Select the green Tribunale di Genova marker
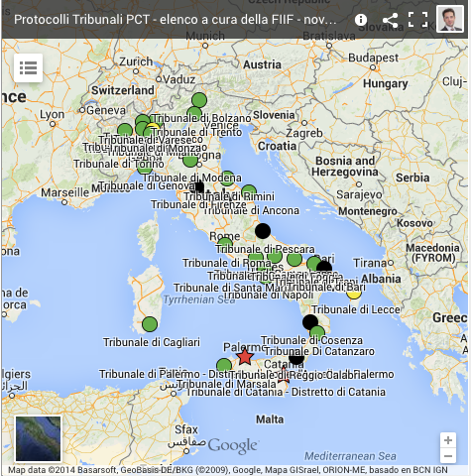The height and width of the screenshot is (476, 471). [x=145, y=168]
